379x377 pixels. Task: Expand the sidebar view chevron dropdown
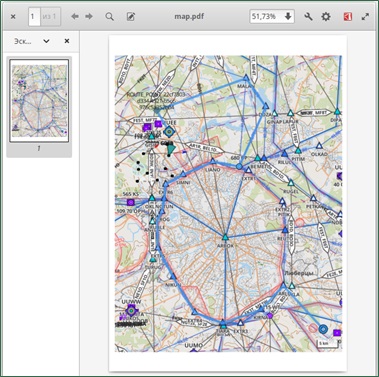pos(46,41)
